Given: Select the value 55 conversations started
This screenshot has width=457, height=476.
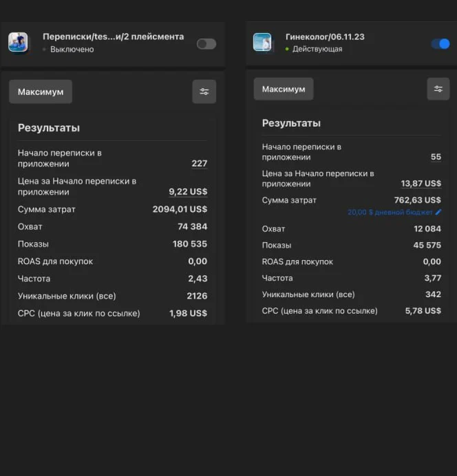Looking at the screenshot, I should [x=436, y=157].
